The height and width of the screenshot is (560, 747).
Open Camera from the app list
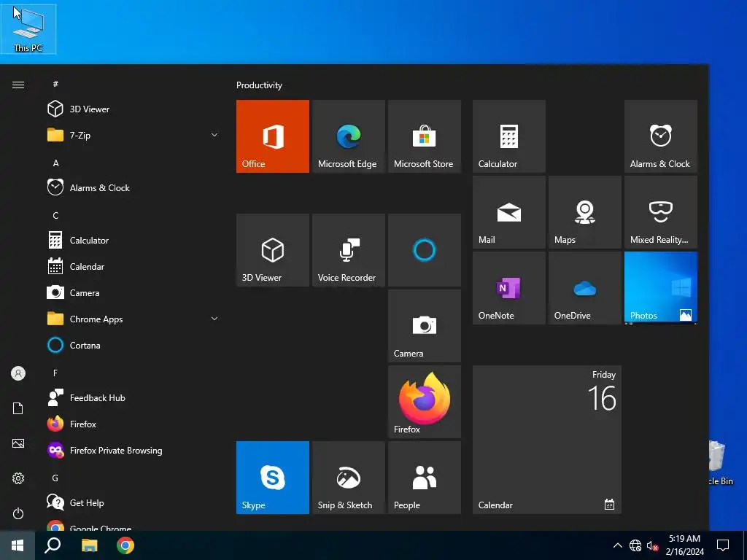pos(133,293)
